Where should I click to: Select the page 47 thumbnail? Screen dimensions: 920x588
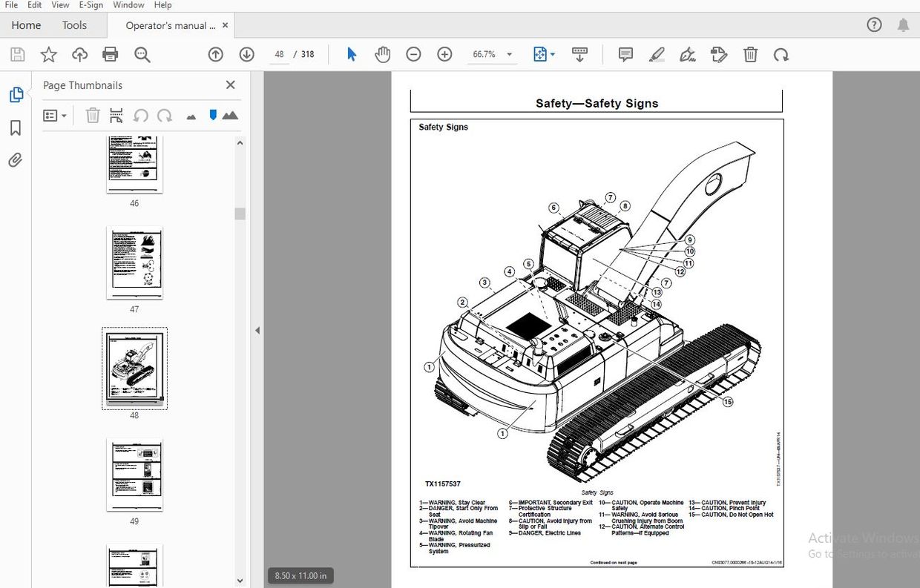click(x=134, y=262)
